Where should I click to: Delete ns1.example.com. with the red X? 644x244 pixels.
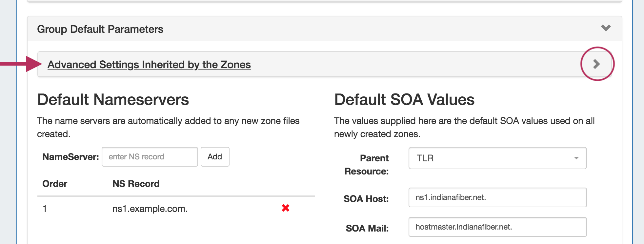pyautogui.click(x=285, y=208)
